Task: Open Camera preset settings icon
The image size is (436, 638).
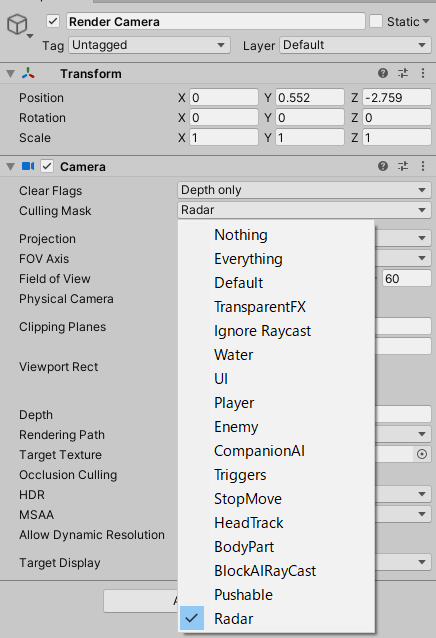Action: [403, 166]
